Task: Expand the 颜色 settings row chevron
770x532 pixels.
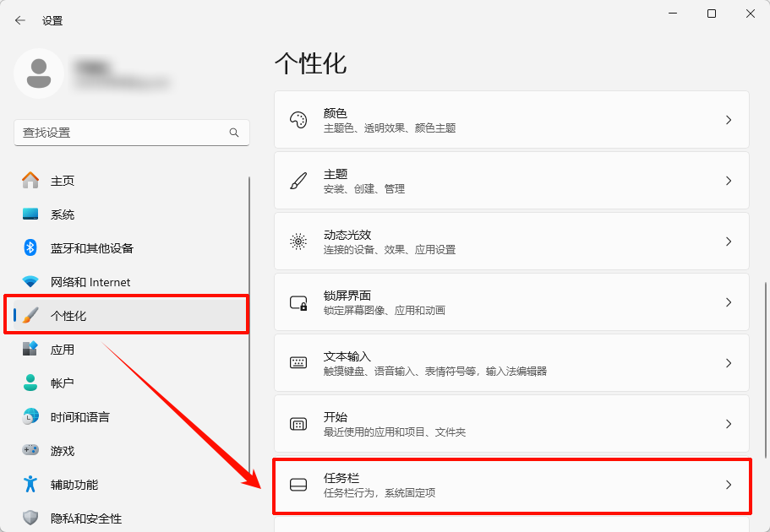Action: 729,119
